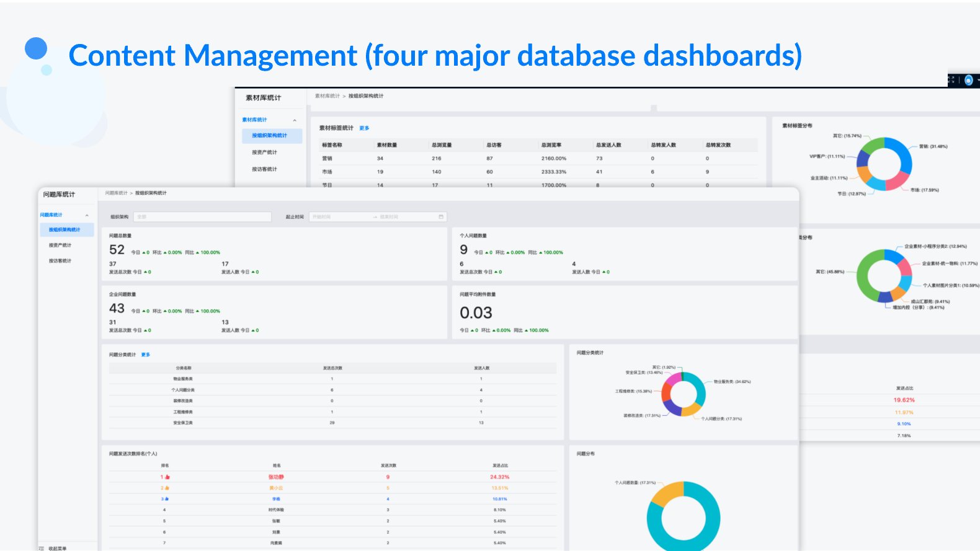Click 更多 link beside 素材标签统计
Viewport: 980px width, 551px height.
point(364,128)
